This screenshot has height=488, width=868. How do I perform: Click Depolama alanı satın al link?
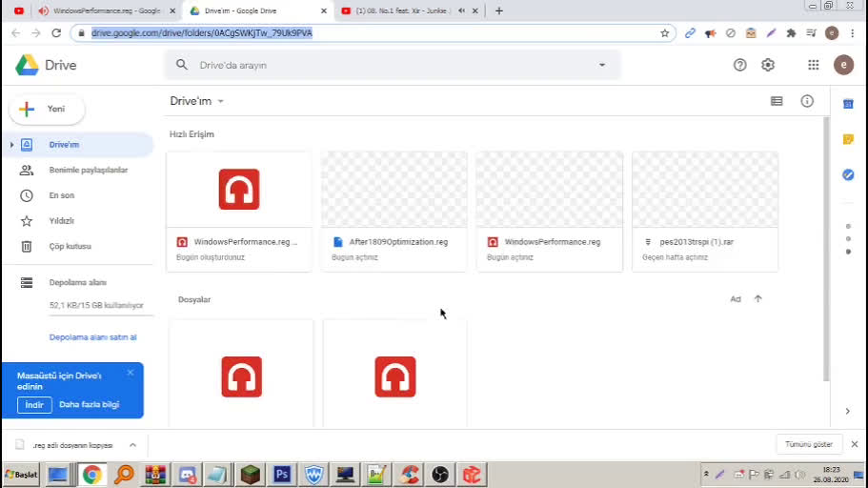click(92, 337)
